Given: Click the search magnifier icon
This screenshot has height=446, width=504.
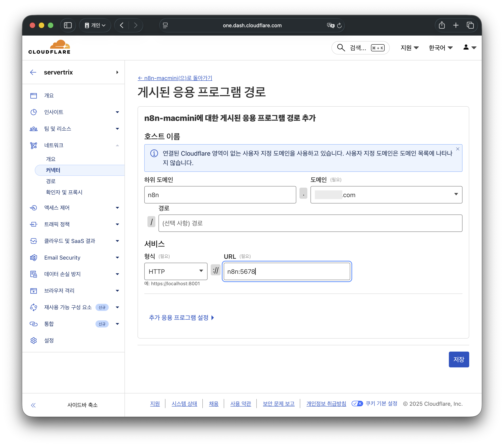Looking at the screenshot, I should pos(341,48).
